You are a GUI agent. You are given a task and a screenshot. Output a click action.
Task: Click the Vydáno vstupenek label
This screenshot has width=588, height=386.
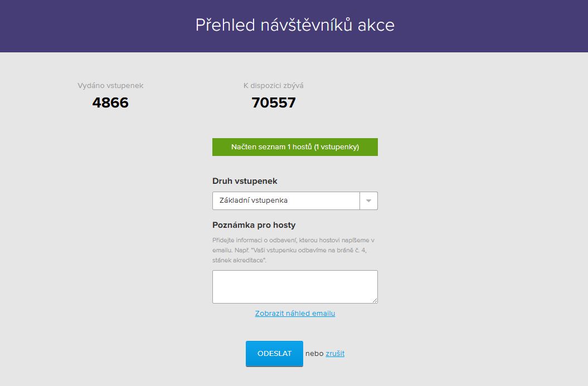(110, 85)
